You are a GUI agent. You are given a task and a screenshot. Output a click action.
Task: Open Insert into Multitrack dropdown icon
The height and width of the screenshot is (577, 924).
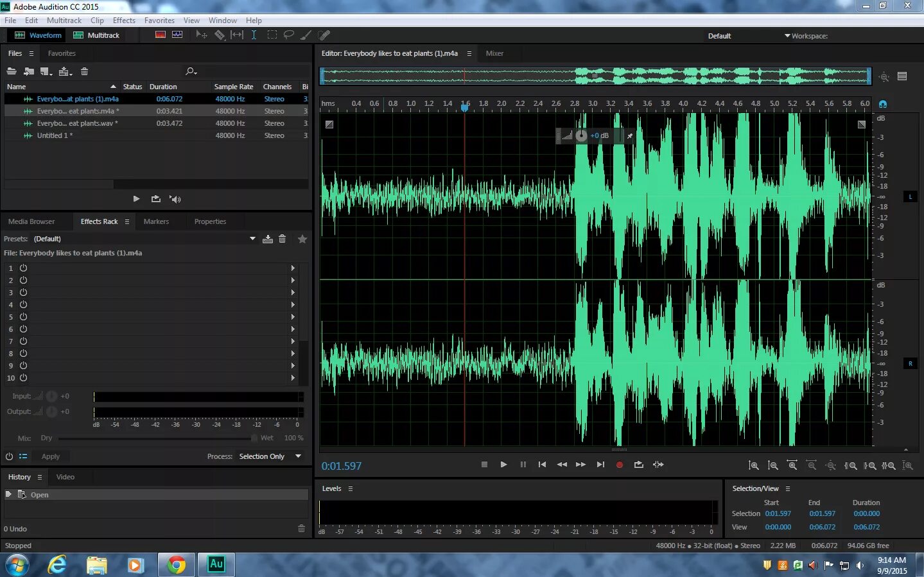pyautogui.click(x=65, y=71)
